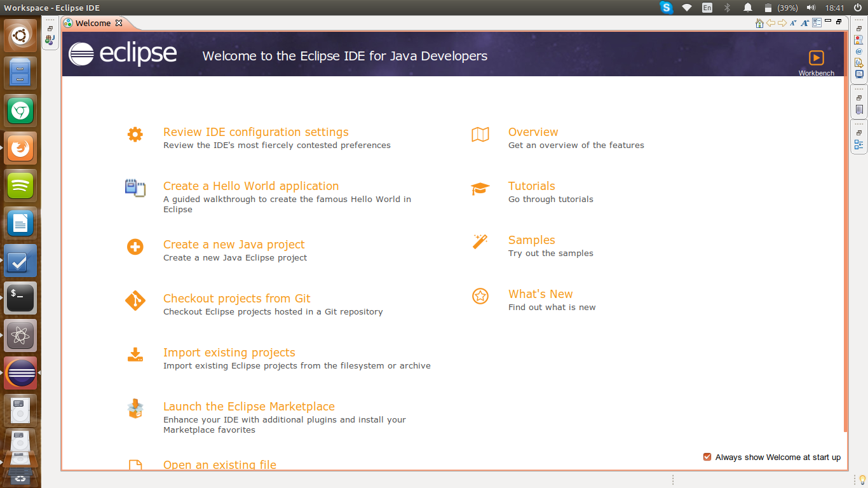This screenshot has width=868, height=488.
Task: Open the volume indicator in top panel
Action: [x=811, y=8]
